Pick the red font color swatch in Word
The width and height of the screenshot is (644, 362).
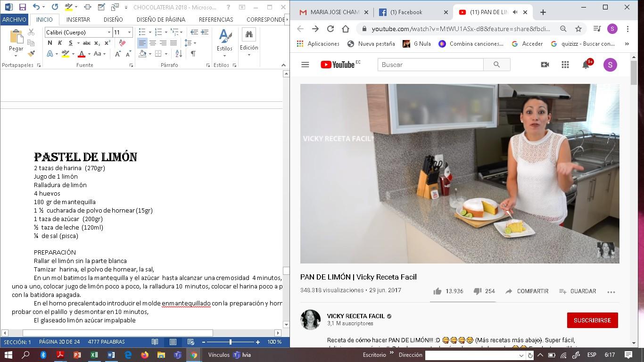coord(82,54)
